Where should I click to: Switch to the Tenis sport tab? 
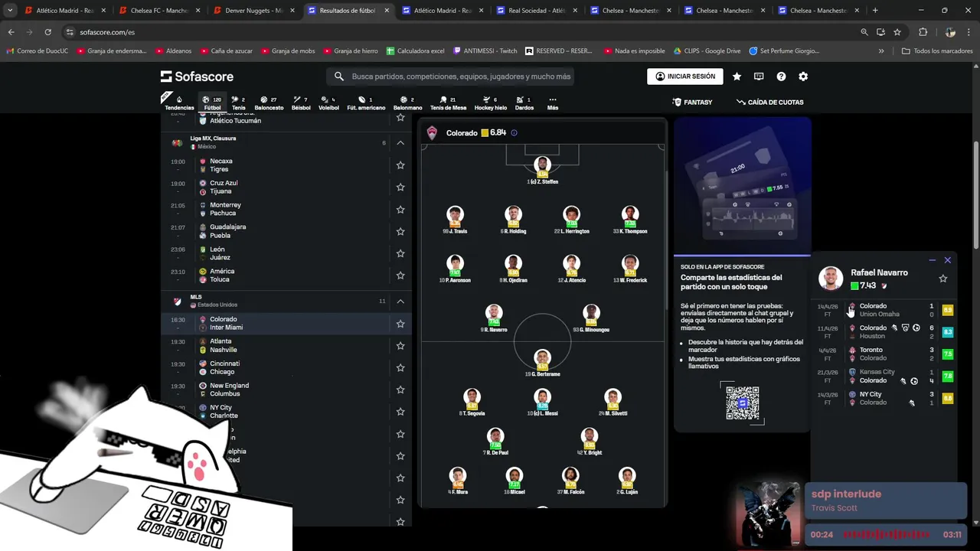pos(238,103)
